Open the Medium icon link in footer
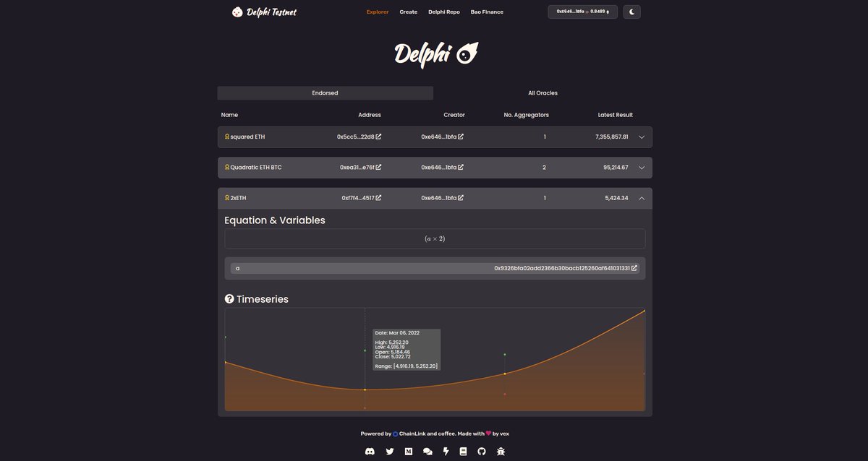The image size is (868, 461). pyautogui.click(x=409, y=451)
